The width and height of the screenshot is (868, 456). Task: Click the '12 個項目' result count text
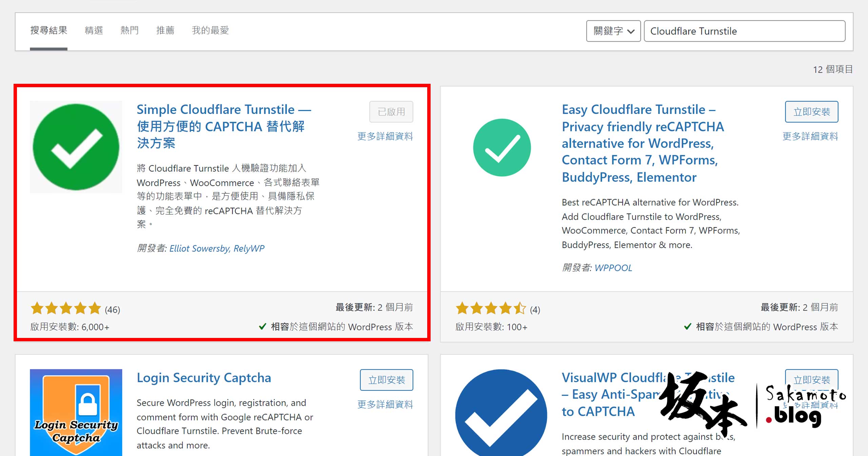coord(833,69)
